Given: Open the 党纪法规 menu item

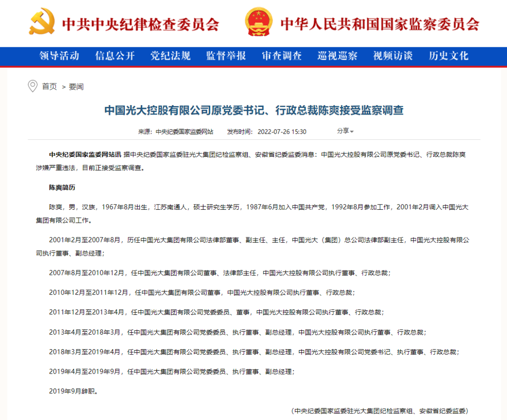Looking at the screenshot, I should pyautogui.click(x=170, y=56).
